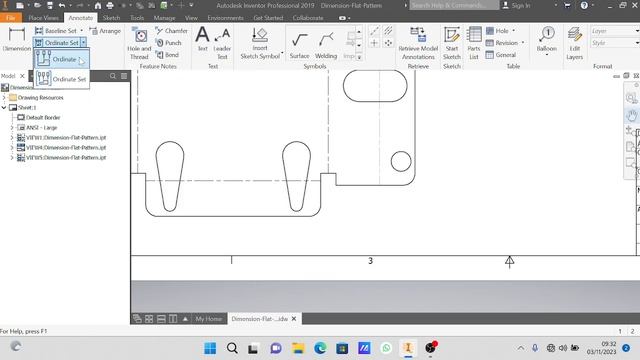640x360 pixels.
Task: Click the Hole table tool
Action: pos(498,31)
